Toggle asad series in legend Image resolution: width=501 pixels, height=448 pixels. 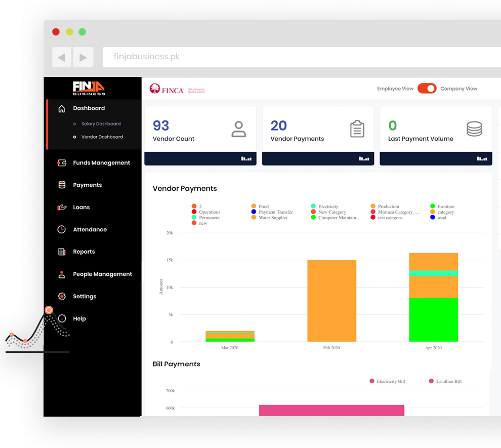coord(438,217)
